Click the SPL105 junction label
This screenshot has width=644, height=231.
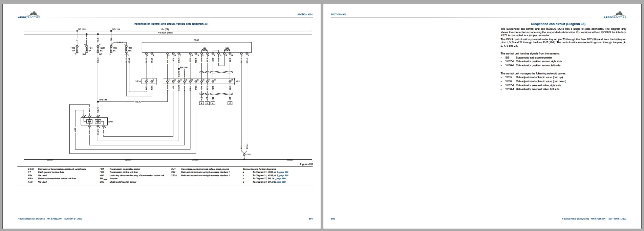pos(184,68)
